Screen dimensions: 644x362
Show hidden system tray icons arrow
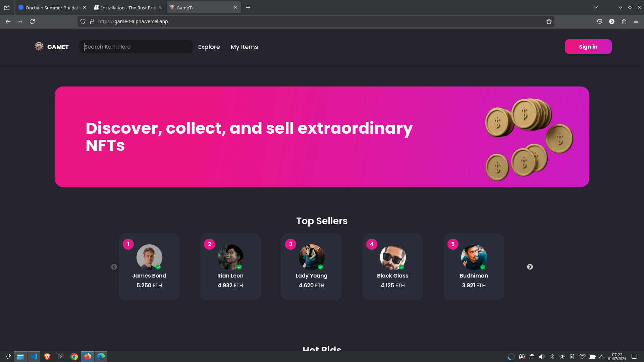(602, 357)
